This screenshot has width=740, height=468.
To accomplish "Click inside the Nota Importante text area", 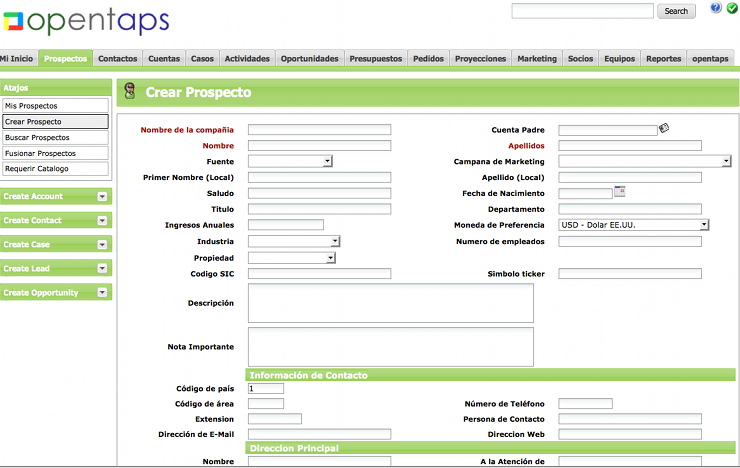I will click(391, 347).
